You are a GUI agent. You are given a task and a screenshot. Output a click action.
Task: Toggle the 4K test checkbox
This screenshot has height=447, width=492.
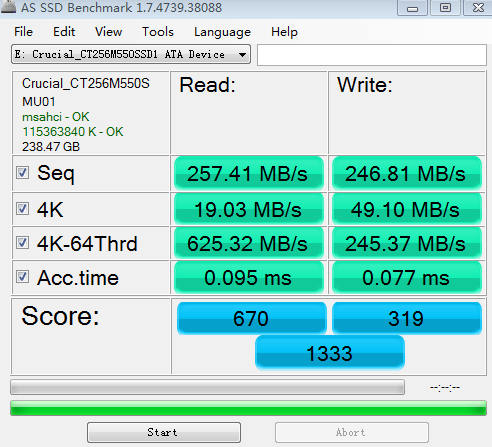[22, 209]
